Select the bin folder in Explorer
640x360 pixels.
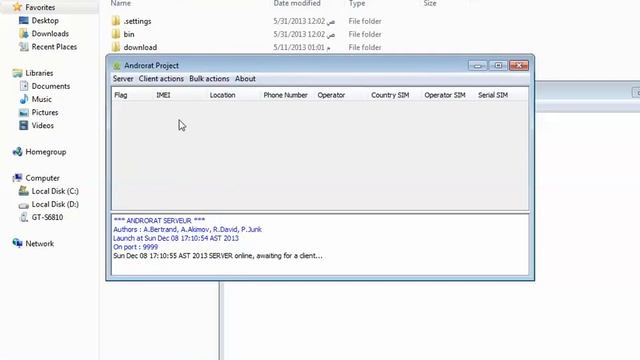click(x=129, y=34)
